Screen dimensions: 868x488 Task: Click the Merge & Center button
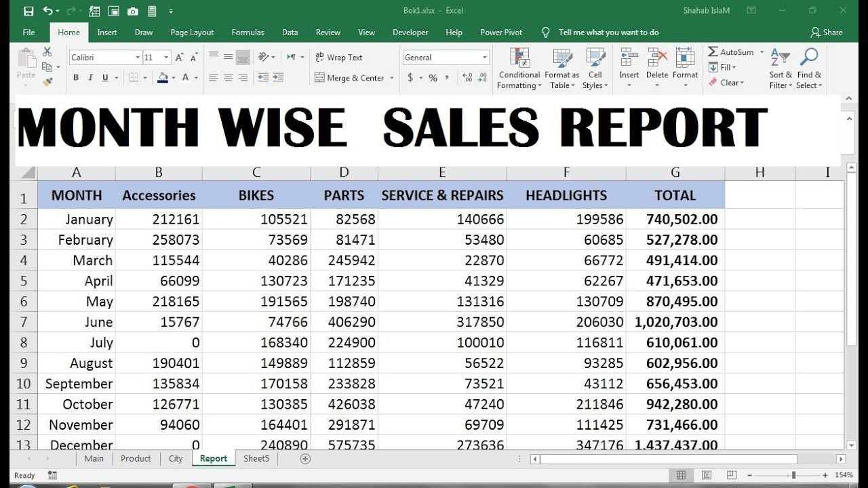(x=350, y=78)
